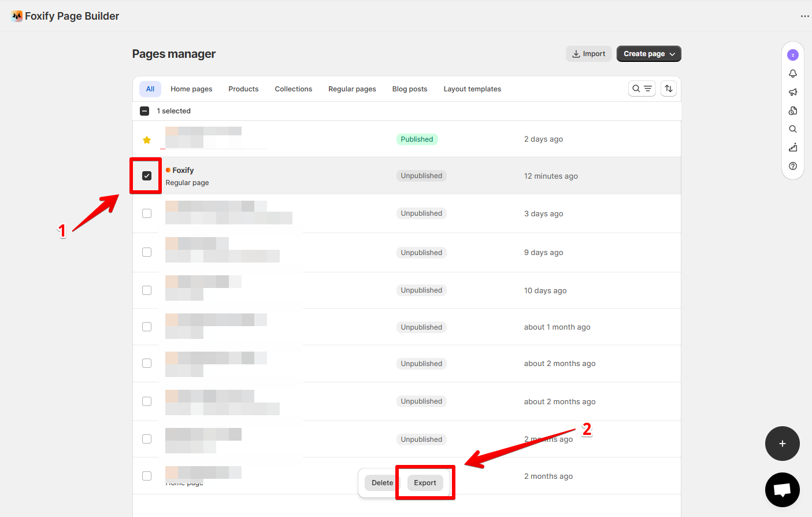Click the yellow star on the published page
The image size is (812, 517).
tap(147, 140)
